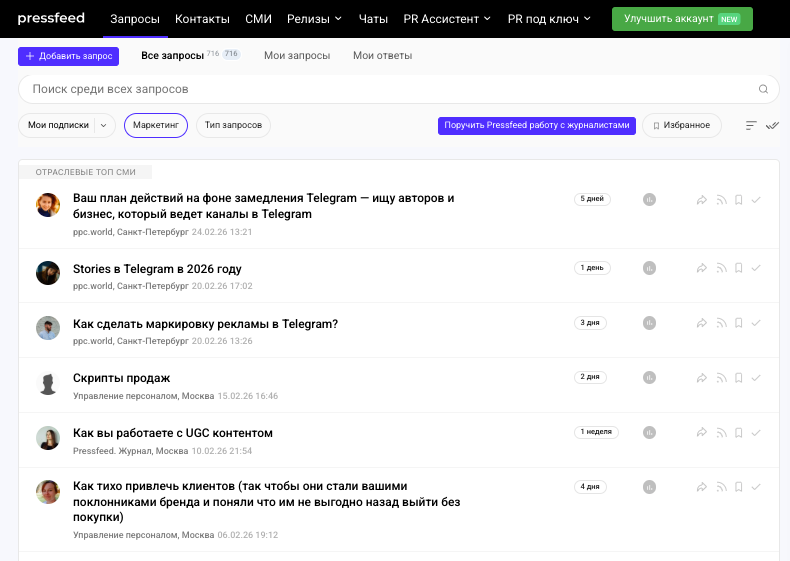This screenshot has width=790, height=561.
Task: Share the 'Как вы работаете с UGC' request
Action: (702, 433)
